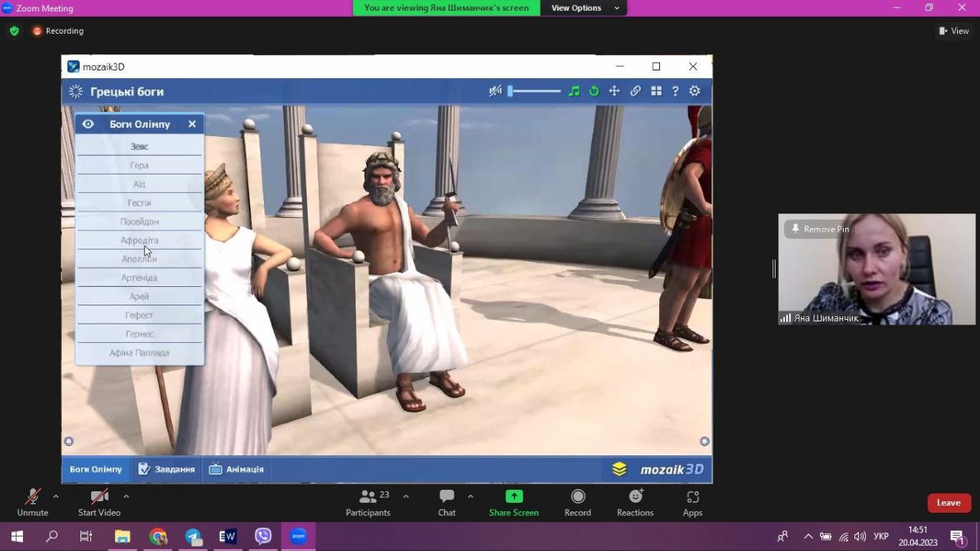
Task: Switch to the Анімація tab
Action: pos(237,469)
